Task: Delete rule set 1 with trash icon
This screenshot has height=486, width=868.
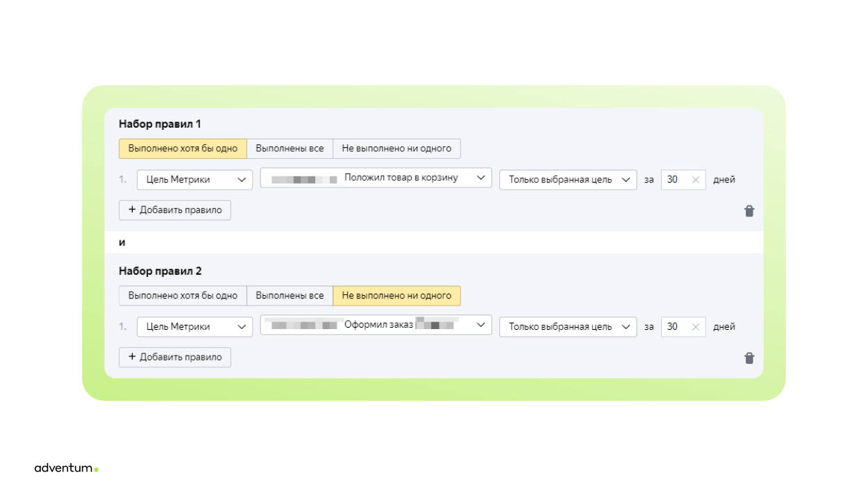Action: point(749,210)
